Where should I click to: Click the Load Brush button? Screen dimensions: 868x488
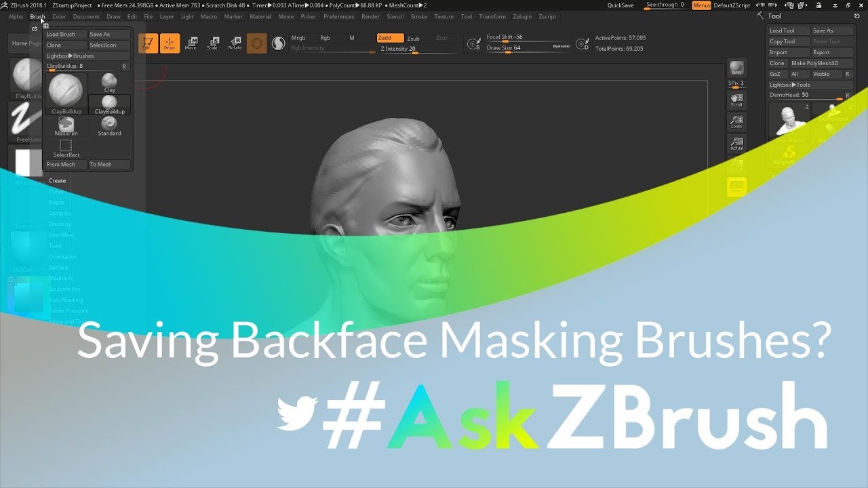point(66,34)
